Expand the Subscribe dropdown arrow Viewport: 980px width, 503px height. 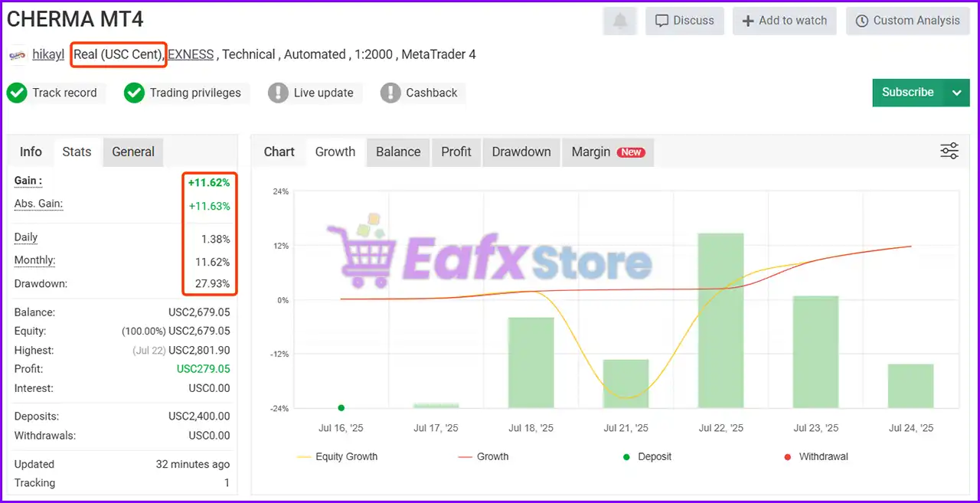pyautogui.click(x=956, y=93)
